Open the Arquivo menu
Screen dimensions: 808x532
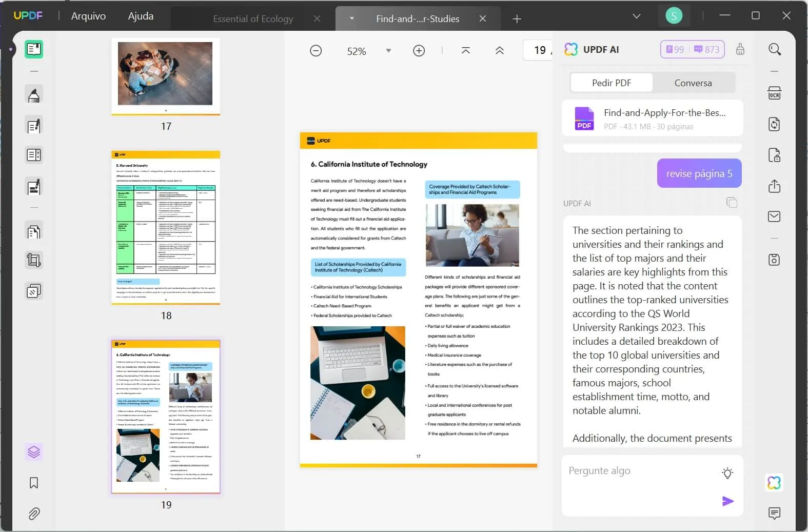(x=88, y=16)
